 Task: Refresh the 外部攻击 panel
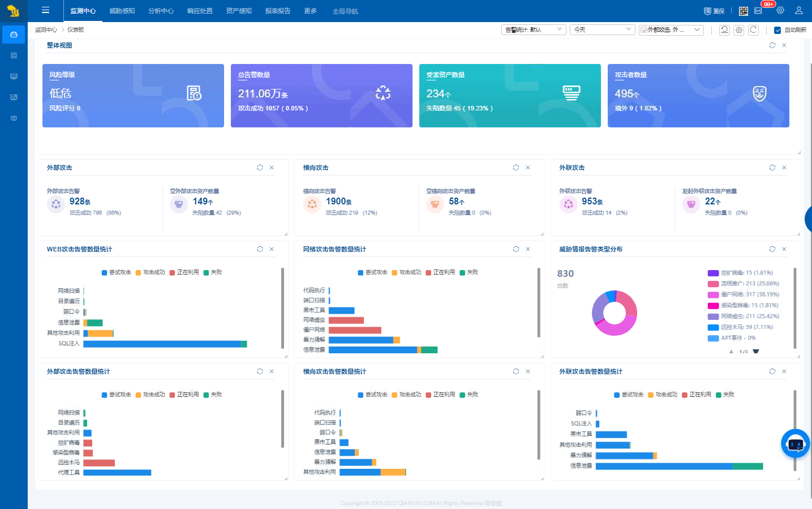tap(260, 168)
